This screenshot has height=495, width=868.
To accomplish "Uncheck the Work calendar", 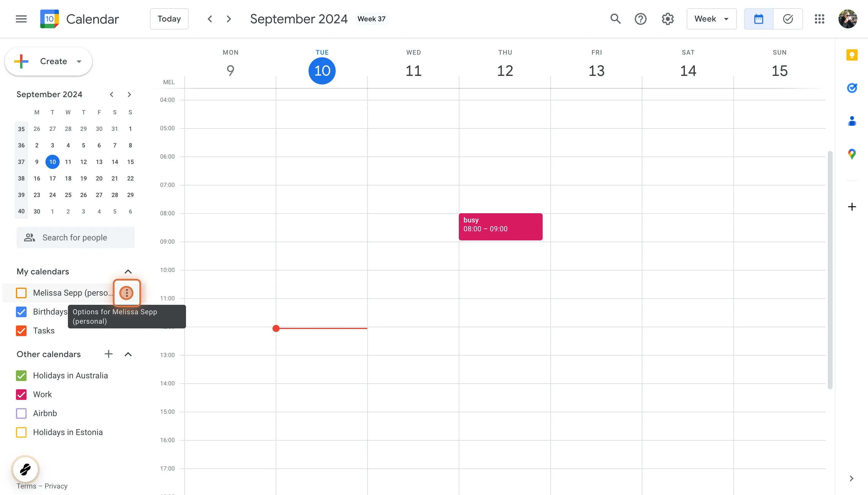I will pyautogui.click(x=21, y=394).
